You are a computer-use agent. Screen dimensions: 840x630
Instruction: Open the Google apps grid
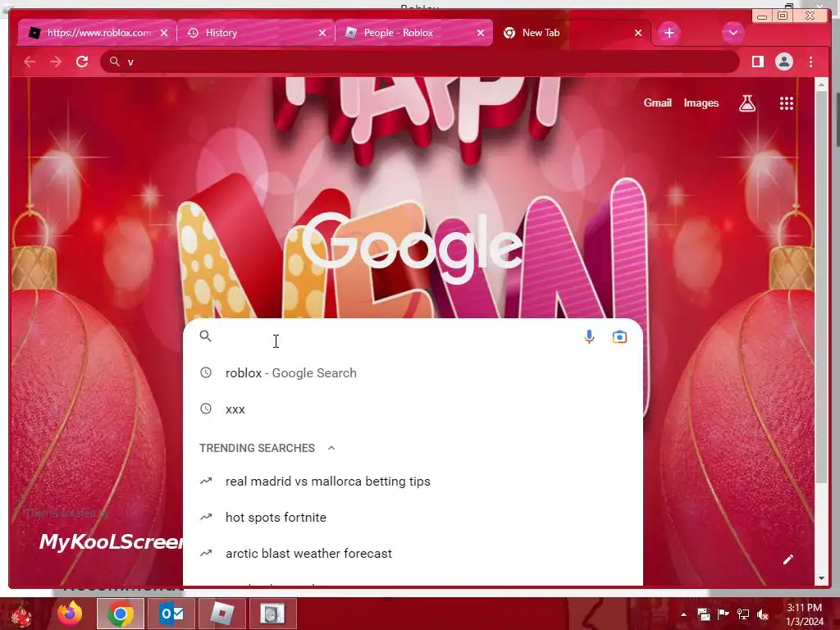click(x=787, y=103)
